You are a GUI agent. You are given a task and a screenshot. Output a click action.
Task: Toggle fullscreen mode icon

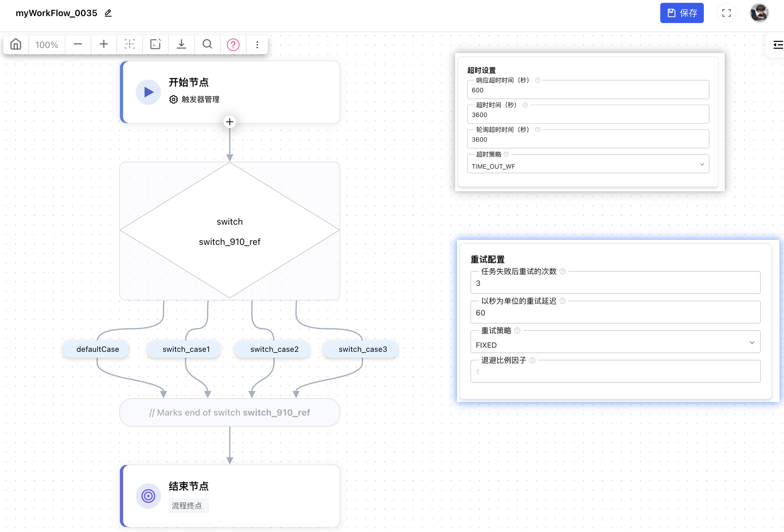(x=726, y=13)
